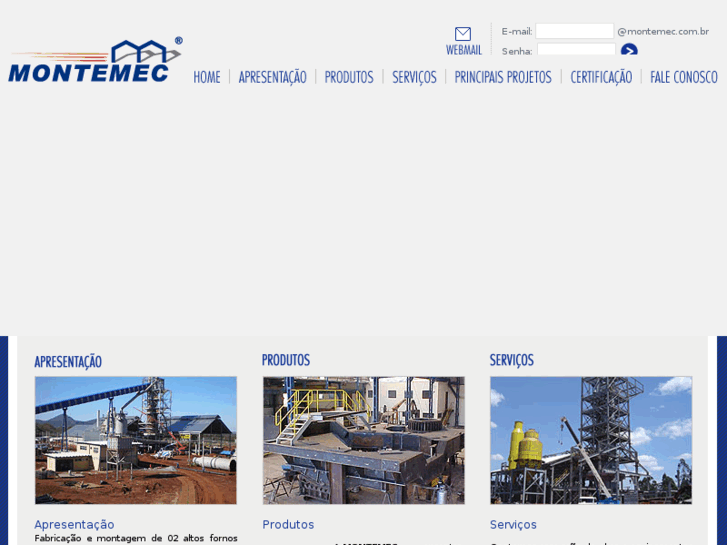Open the Webmail envelope icon
This screenshot has height=545, width=727.
463,34
